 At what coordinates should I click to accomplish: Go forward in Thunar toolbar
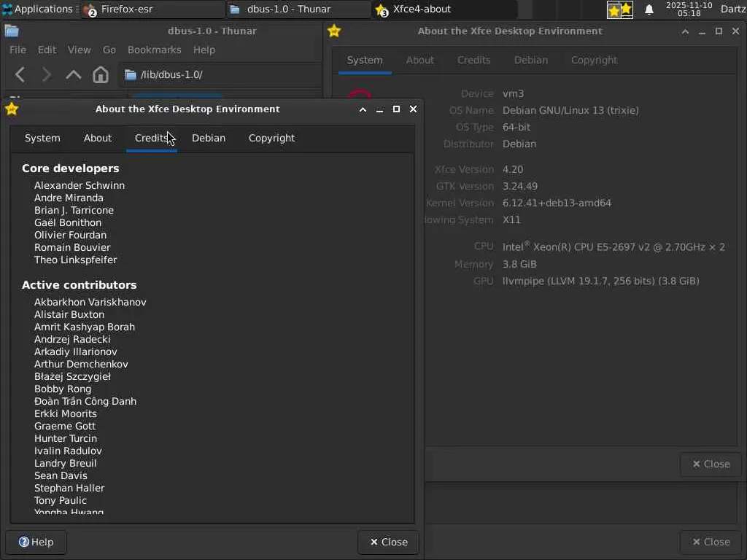pos(46,75)
